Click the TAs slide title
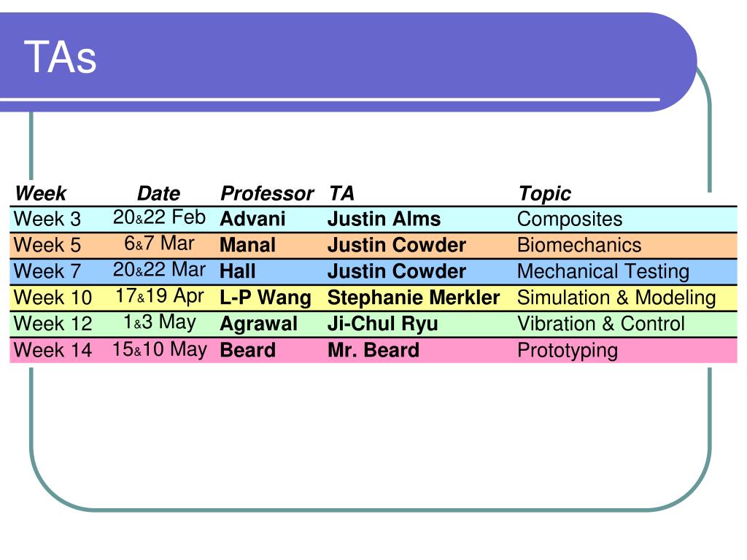Viewport: 747px width, 560px height. [61, 57]
